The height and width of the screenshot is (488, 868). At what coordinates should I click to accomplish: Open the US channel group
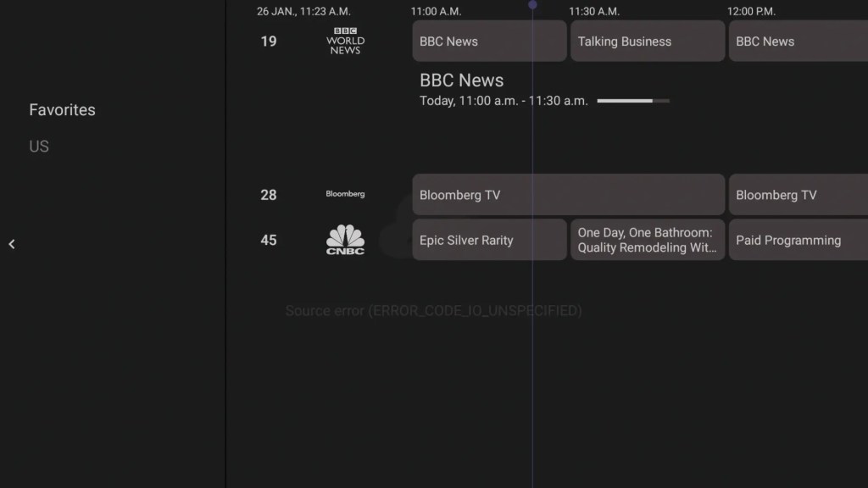39,146
